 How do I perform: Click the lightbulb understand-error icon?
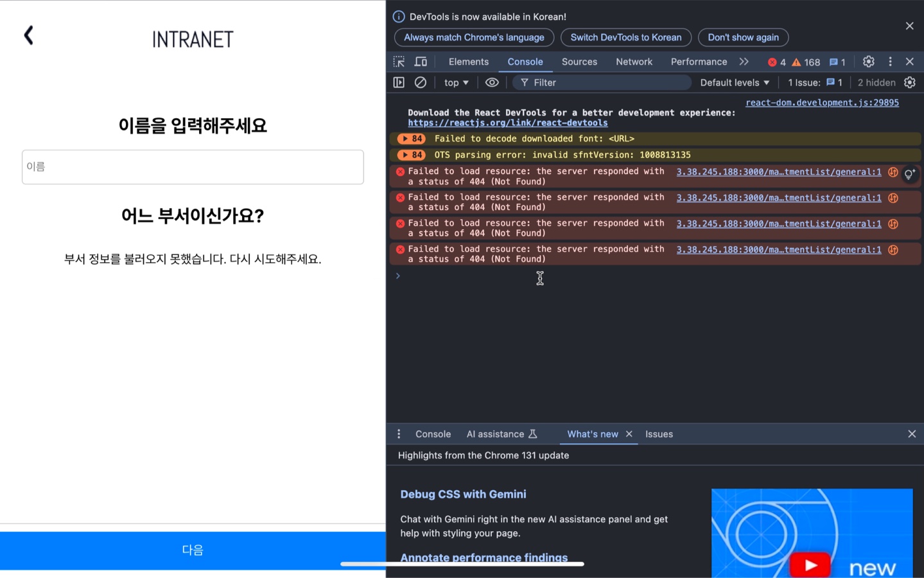(909, 174)
